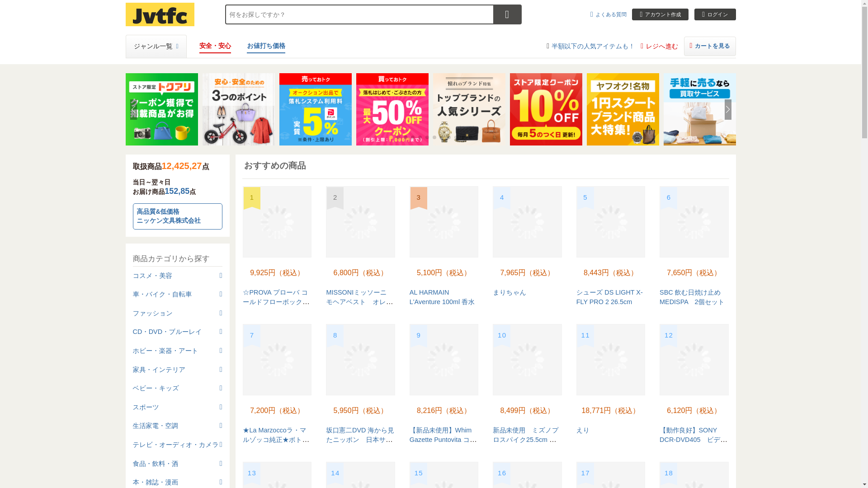The image size is (868, 488).
Task: Click the Jvtfc logo
Action: pos(160,14)
